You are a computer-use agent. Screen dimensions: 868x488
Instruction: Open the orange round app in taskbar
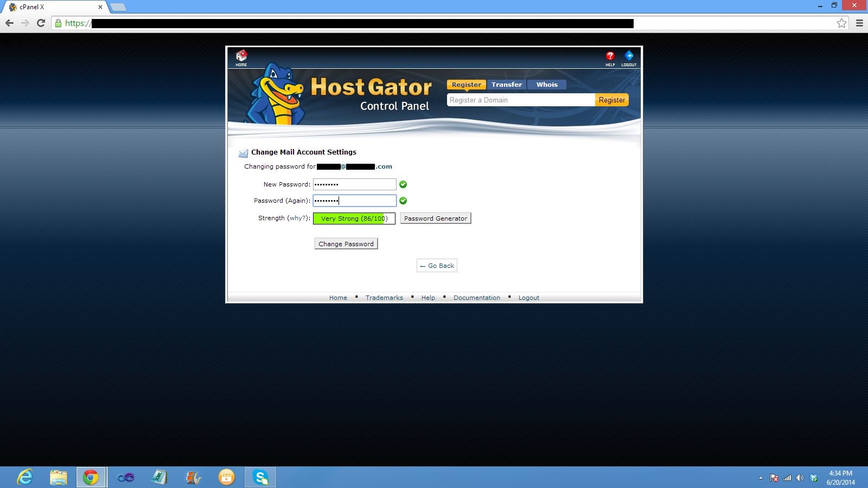(x=226, y=477)
